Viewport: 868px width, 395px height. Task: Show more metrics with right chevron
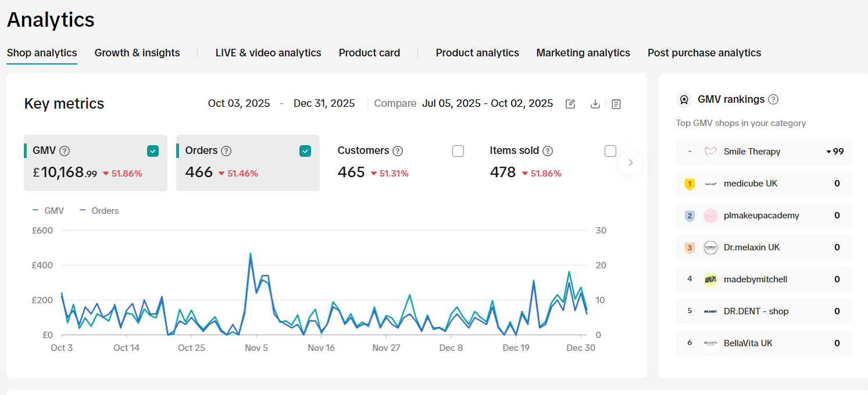tap(631, 163)
